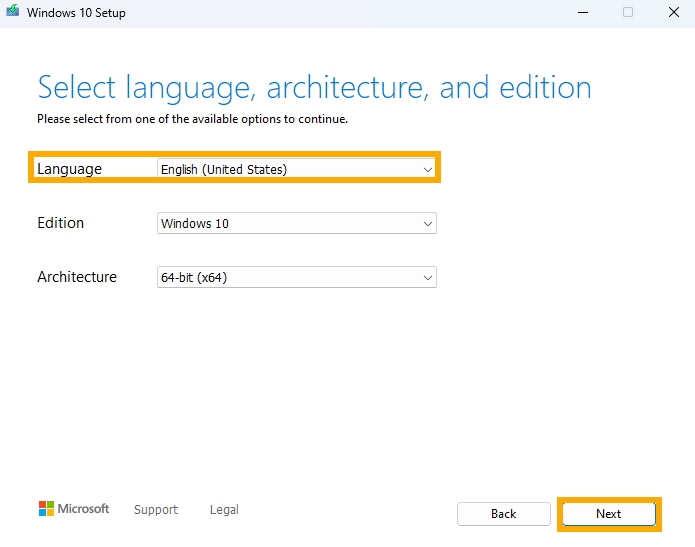Click the Edition label text

[x=61, y=223]
